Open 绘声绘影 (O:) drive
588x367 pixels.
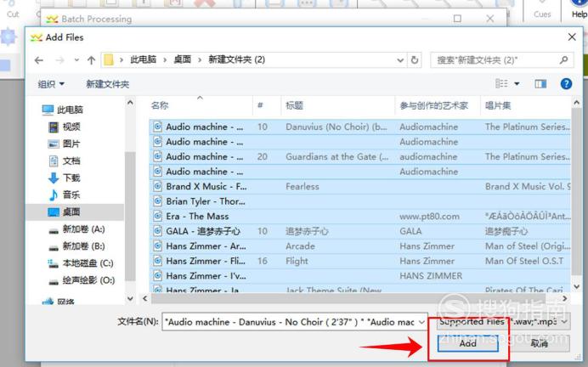coord(82,280)
